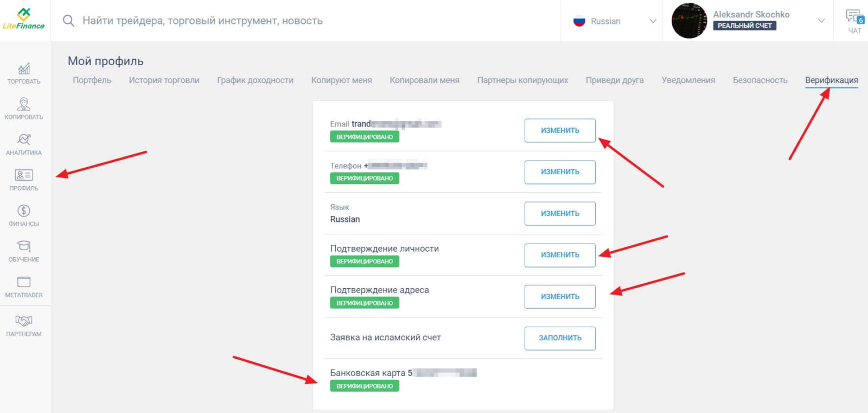The height and width of the screenshot is (413, 868).
Task: Switch to the Портфель tab
Action: pyautogui.click(x=92, y=80)
